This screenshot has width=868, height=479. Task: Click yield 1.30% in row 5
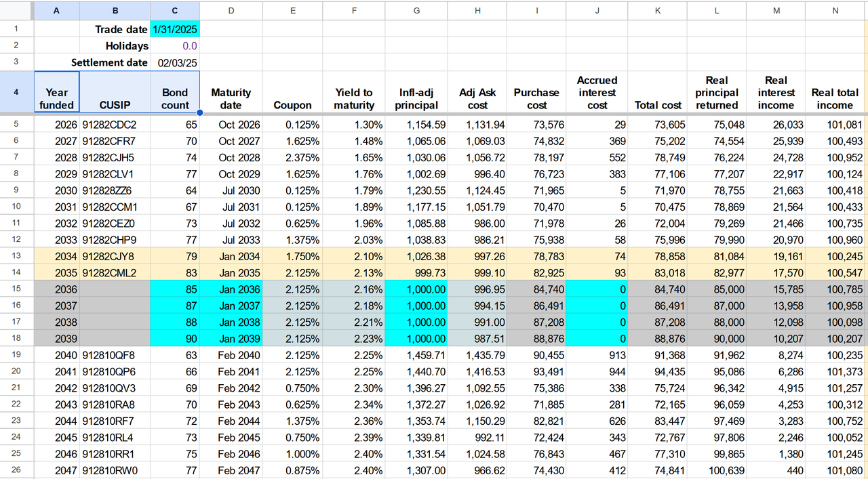pos(354,125)
